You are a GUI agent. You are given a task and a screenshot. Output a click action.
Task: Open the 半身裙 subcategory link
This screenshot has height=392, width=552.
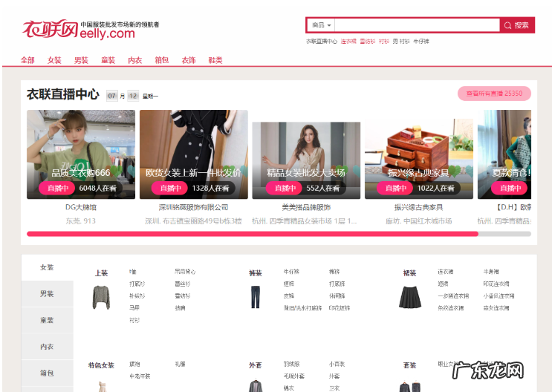[x=491, y=272]
